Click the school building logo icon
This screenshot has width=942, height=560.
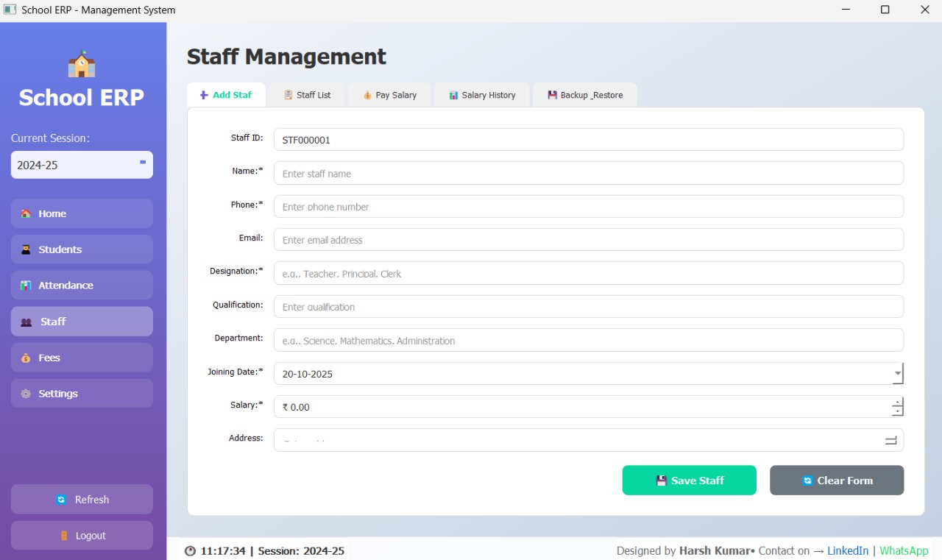pos(82,65)
